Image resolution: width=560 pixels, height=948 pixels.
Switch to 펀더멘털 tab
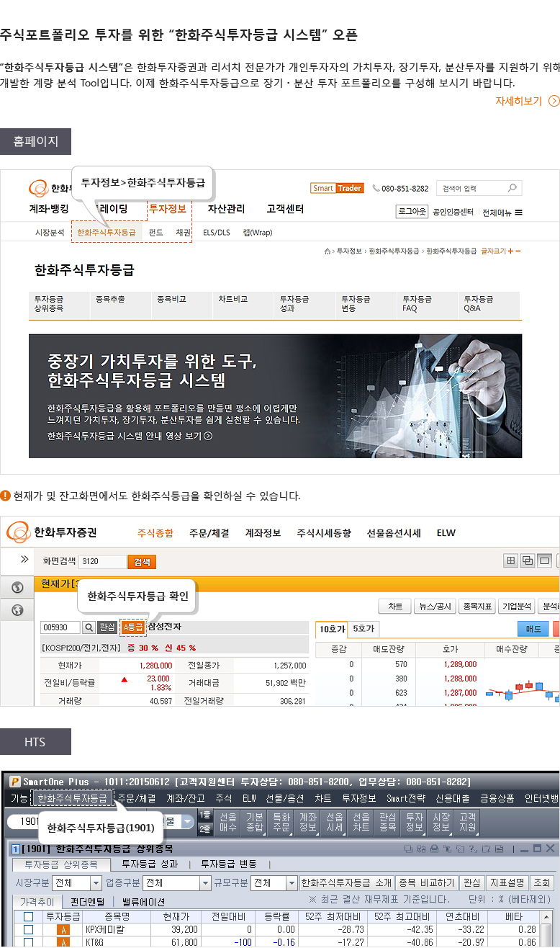pyautogui.click(x=88, y=901)
